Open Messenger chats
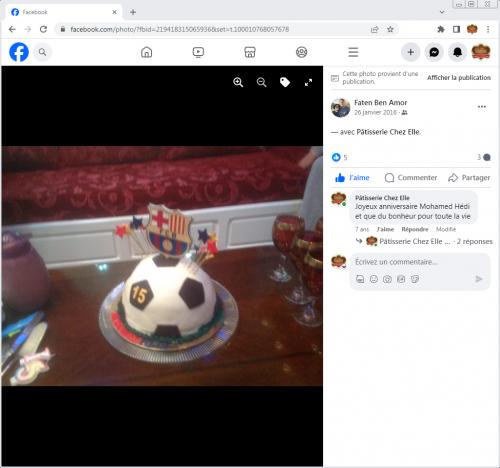 [434, 52]
